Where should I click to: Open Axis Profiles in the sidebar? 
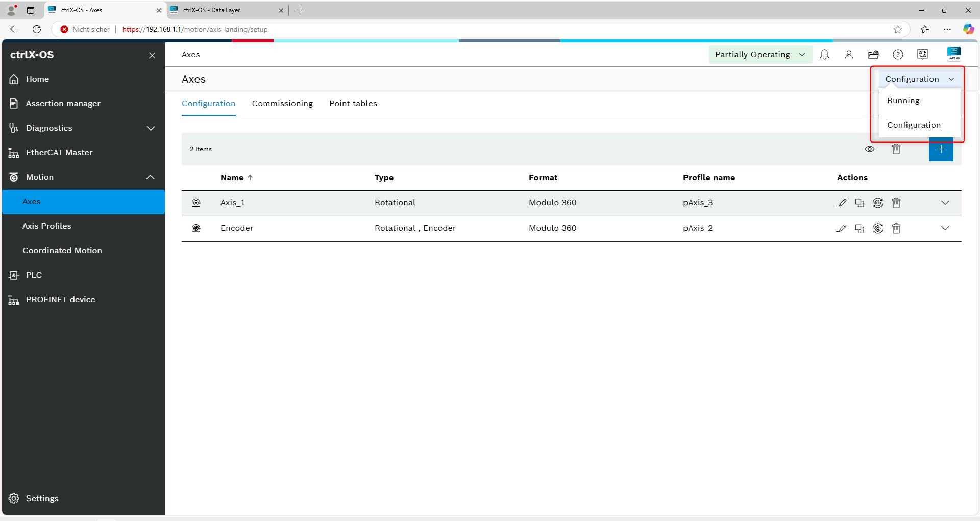coord(47,226)
